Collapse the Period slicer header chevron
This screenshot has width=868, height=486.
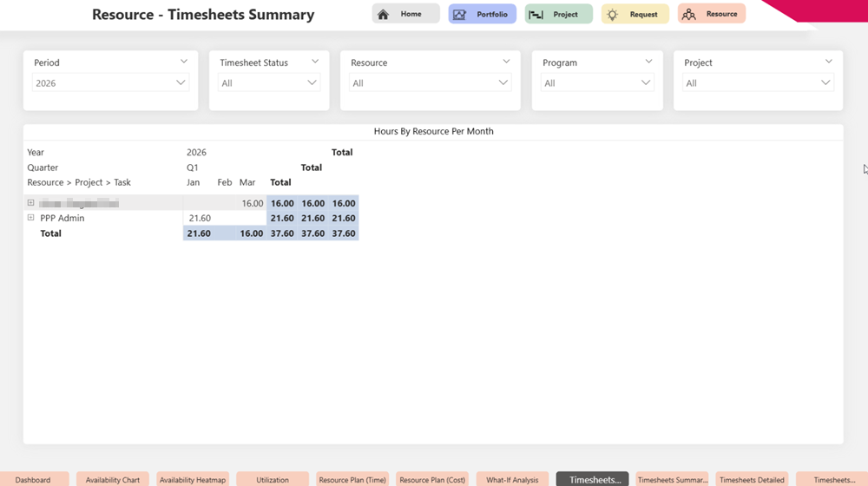coord(184,62)
